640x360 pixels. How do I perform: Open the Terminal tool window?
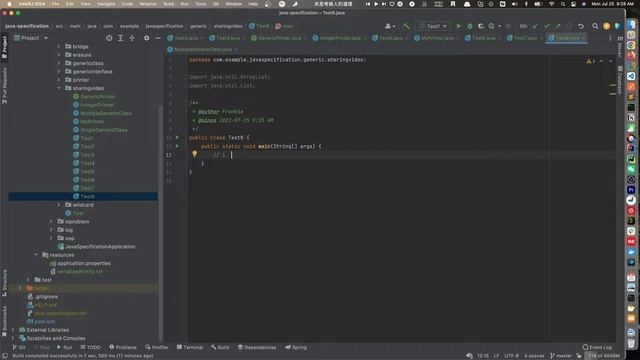190,347
